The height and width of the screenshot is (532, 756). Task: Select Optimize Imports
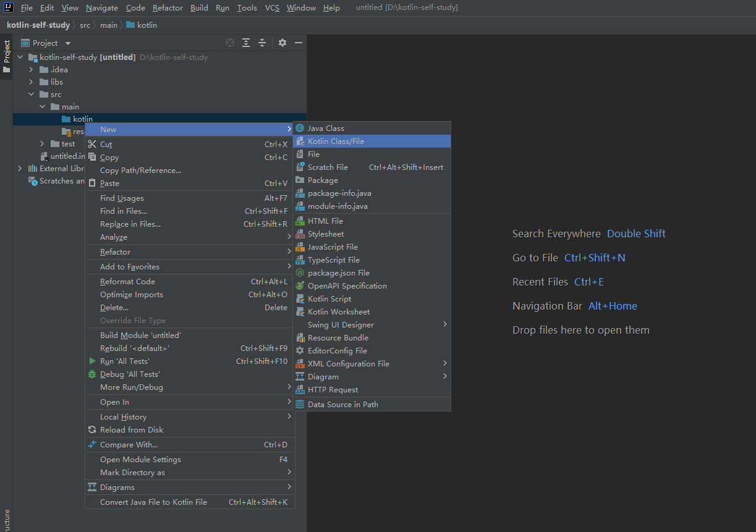(190, 295)
